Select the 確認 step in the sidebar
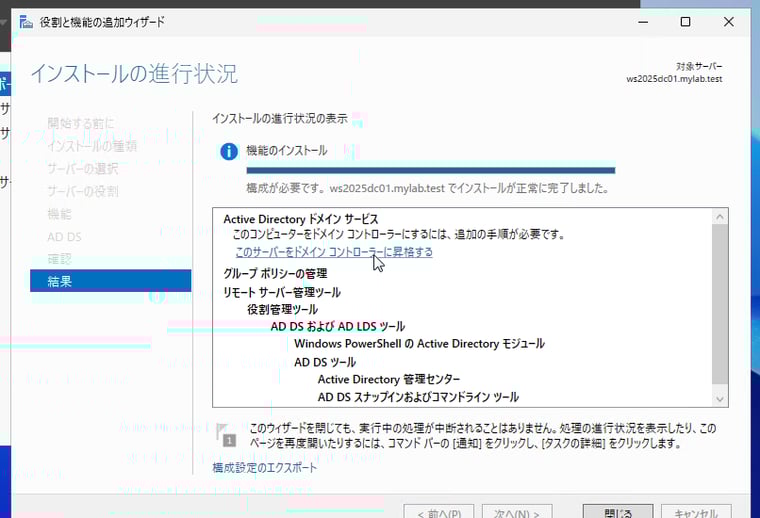This screenshot has width=760, height=518. coord(60,259)
